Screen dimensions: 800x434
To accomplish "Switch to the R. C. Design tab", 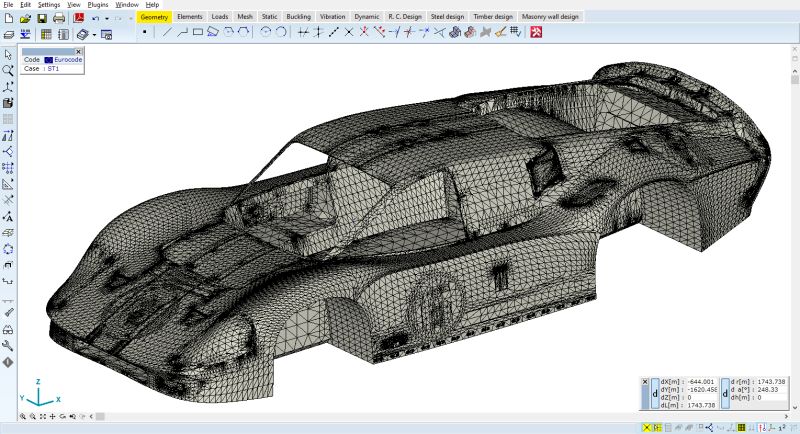I will (x=405, y=17).
